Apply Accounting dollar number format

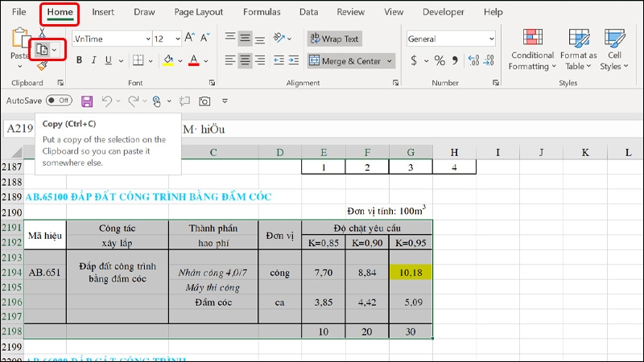(414, 61)
